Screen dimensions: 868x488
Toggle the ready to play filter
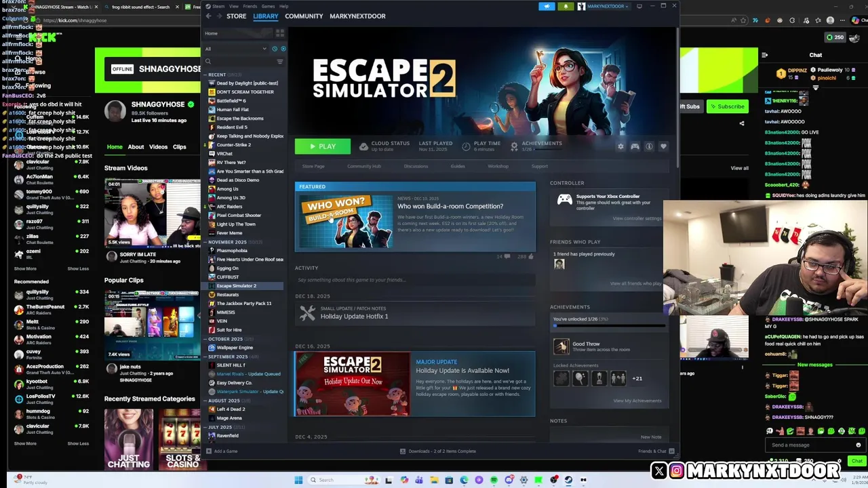click(283, 49)
